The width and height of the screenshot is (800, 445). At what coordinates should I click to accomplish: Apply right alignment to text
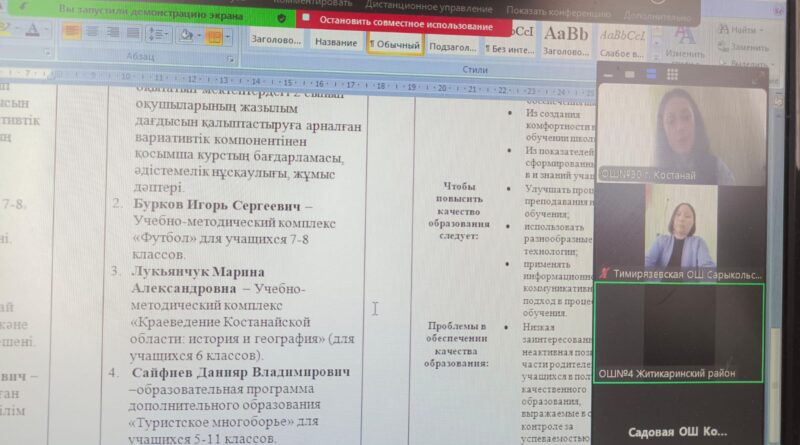[113, 32]
